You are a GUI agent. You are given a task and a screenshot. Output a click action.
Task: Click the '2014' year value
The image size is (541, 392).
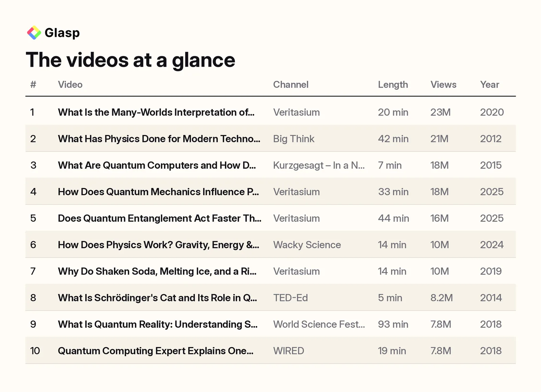[491, 298]
